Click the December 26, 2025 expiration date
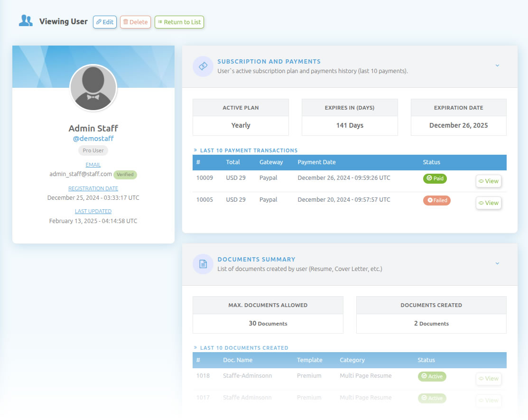 tap(458, 125)
